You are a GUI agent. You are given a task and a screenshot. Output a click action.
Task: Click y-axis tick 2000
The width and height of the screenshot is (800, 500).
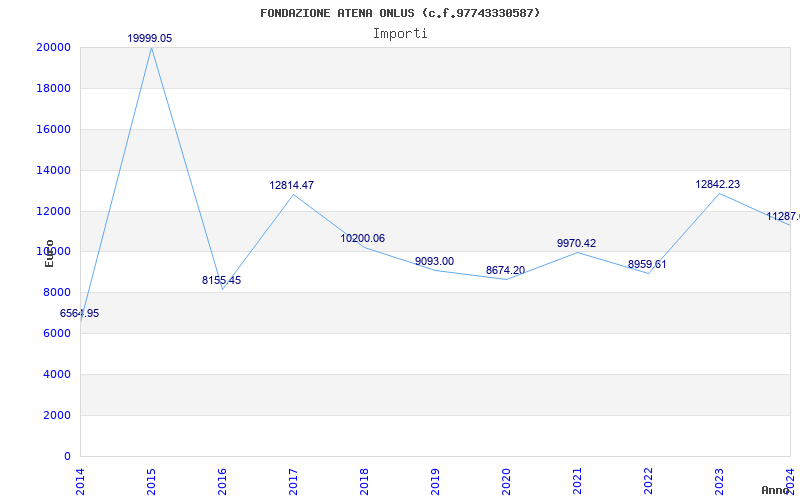pyautogui.click(x=56, y=415)
